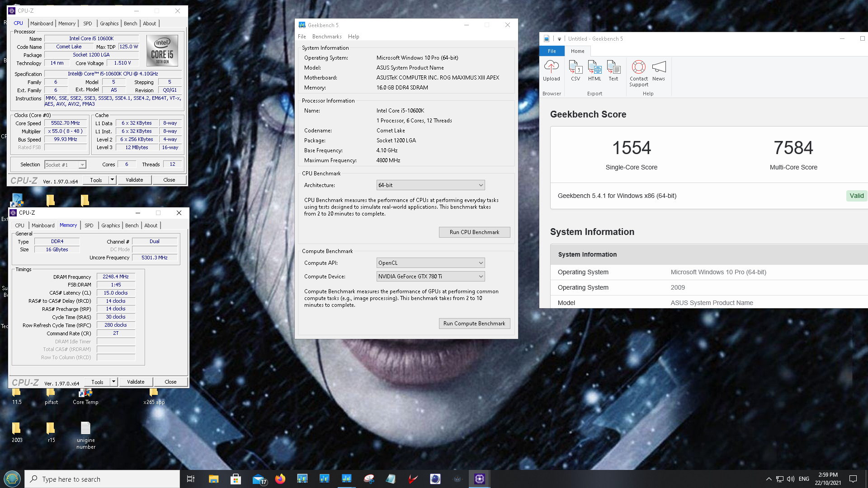Open the Socket #1 selection dropdown

pyautogui.click(x=65, y=165)
